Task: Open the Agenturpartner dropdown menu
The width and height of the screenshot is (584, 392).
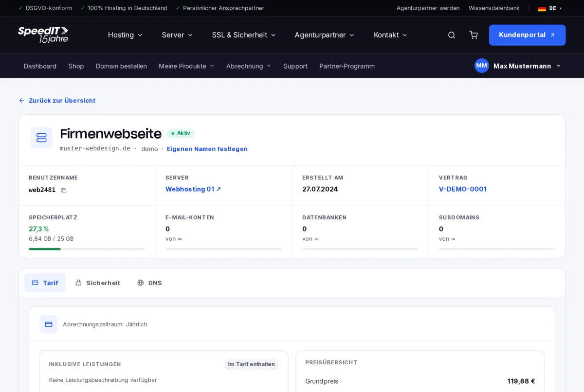Action: click(x=324, y=35)
